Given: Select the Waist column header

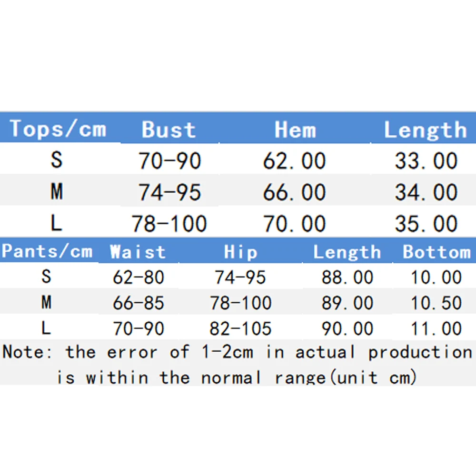Looking at the screenshot, I should pyautogui.click(x=138, y=252).
